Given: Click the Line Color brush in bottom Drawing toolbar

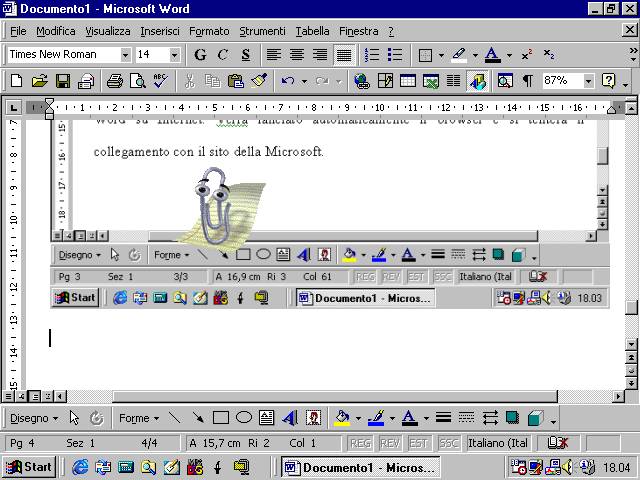Looking at the screenshot, I should (x=376, y=418).
